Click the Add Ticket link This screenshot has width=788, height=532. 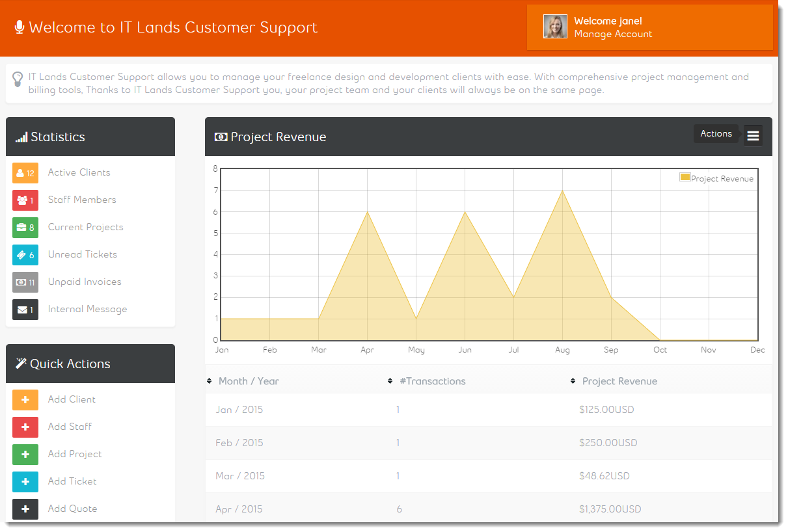pos(72,481)
